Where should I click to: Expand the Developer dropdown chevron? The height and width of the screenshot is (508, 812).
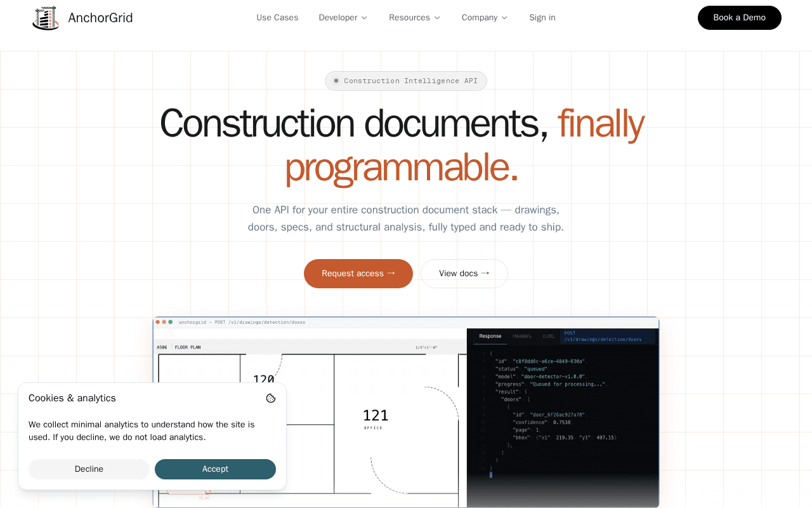click(x=364, y=18)
